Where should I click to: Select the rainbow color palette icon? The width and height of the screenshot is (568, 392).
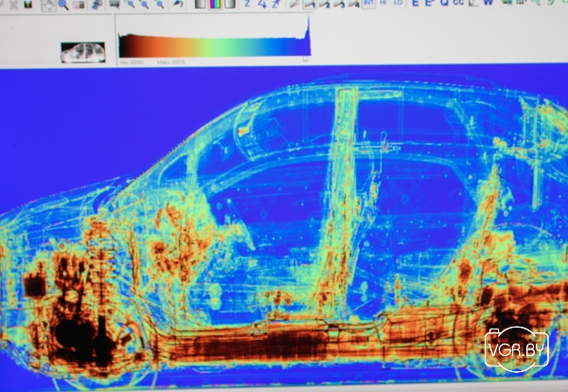coord(215,4)
